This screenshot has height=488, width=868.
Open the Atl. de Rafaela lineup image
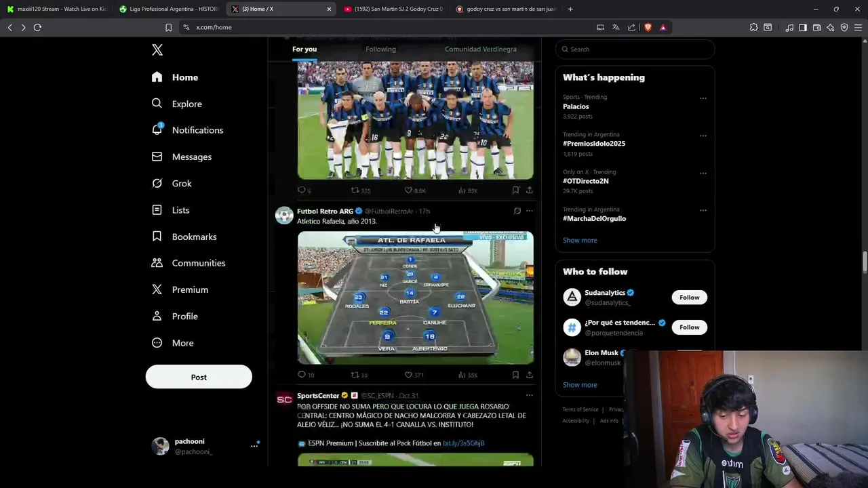click(415, 298)
